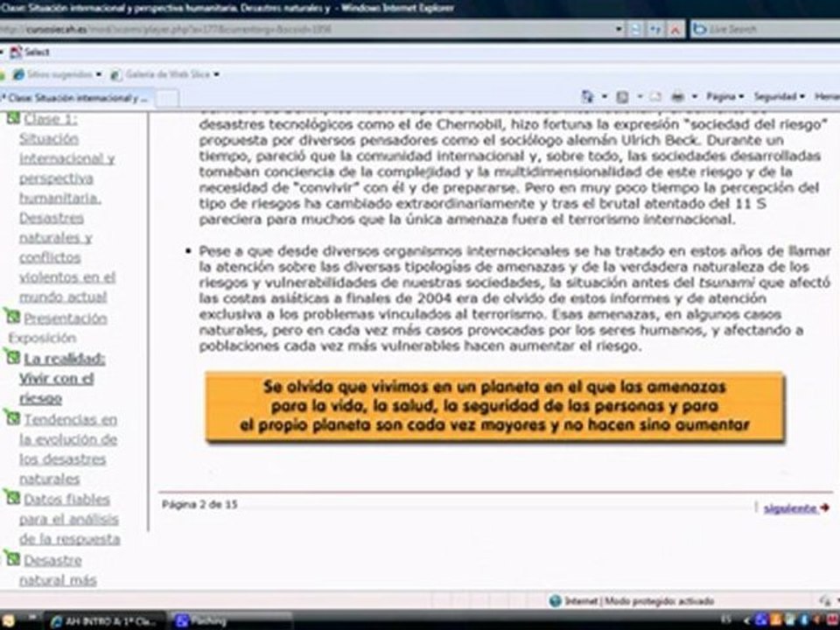Click paragraph starting 'Pese a que desde diversos'
The width and height of the screenshot is (840, 630).
[514, 297]
